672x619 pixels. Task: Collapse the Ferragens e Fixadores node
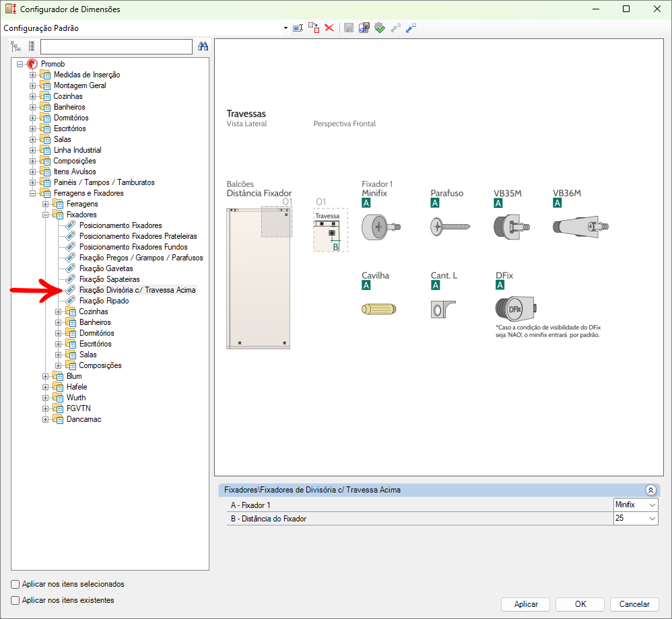(x=32, y=193)
